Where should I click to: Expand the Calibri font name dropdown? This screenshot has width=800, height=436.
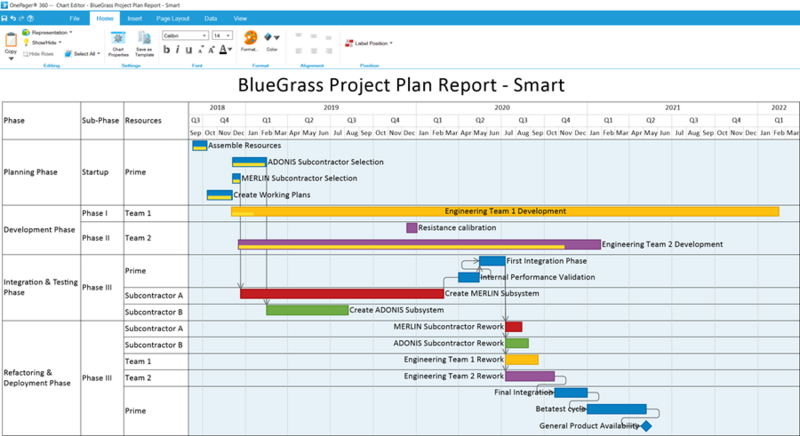click(x=185, y=36)
